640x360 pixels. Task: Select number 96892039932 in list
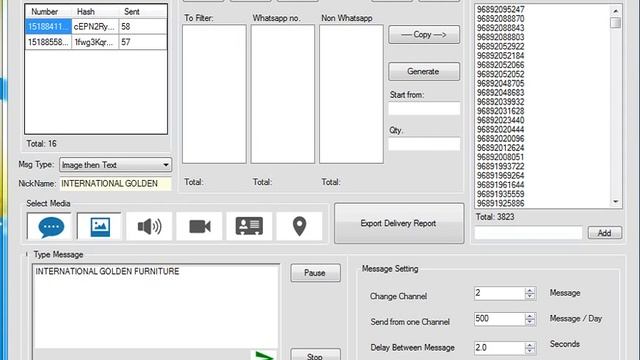[x=500, y=102]
